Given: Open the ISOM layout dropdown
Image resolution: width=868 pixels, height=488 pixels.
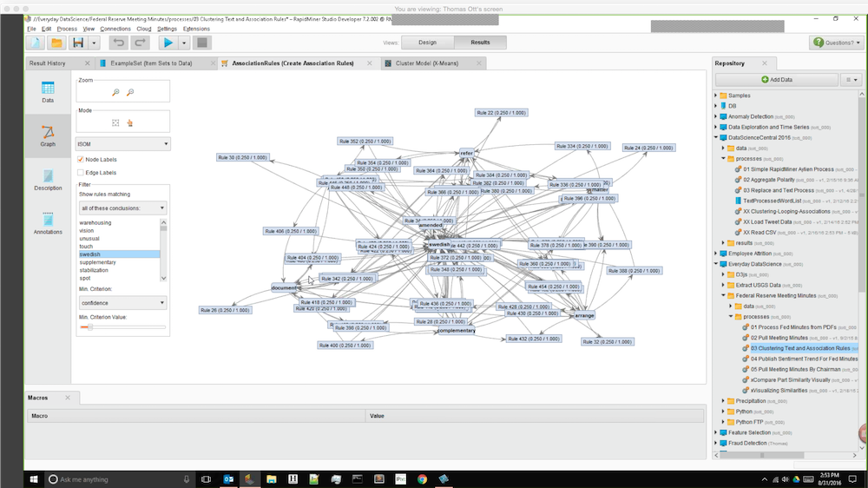Looking at the screenshot, I should coord(123,144).
